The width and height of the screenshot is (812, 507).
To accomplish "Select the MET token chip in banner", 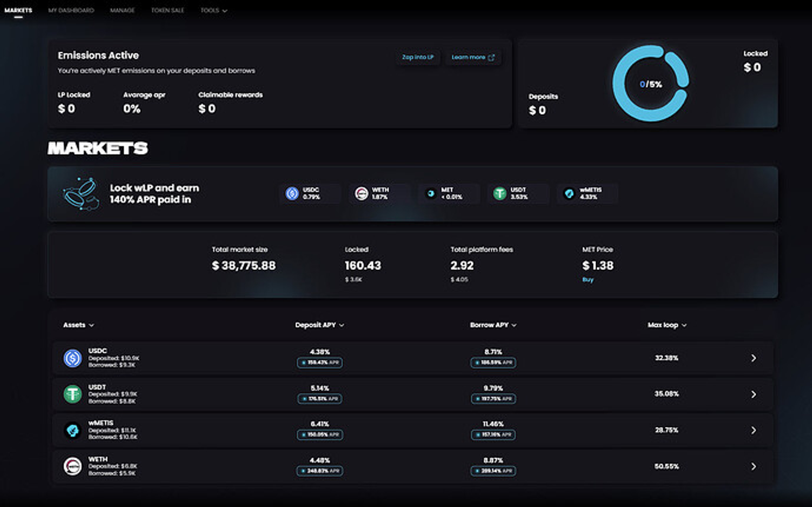I will pos(448,194).
